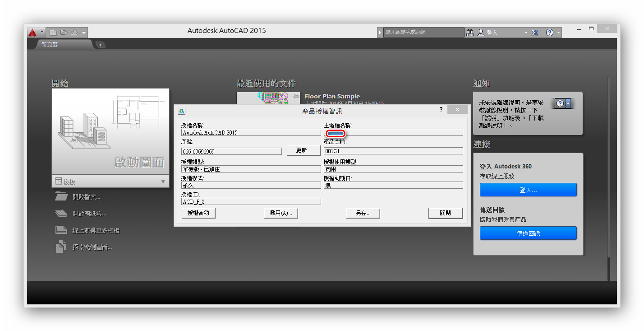Click the documents icon beside 探索範例圖面
This screenshot has width=644, height=331.
point(61,247)
